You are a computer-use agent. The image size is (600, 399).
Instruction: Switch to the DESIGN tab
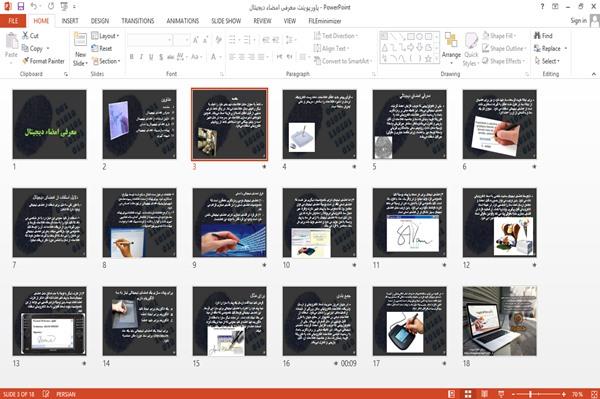[100, 21]
